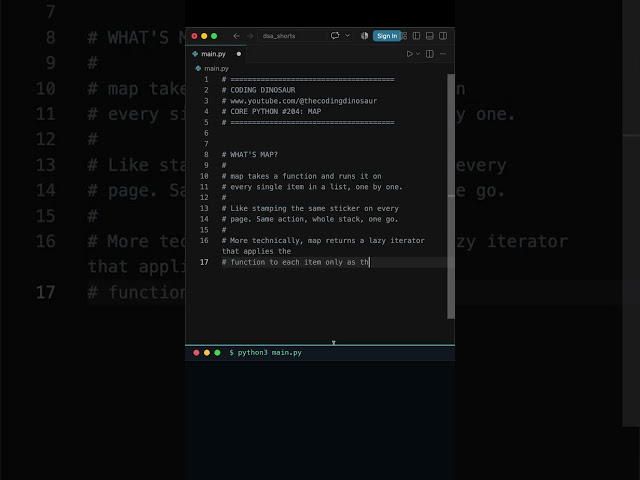Screen dimensions: 640x480
Task: Click line 'page. Same action, whole stack, one go.'
Action: pyautogui.click(x=310, y=219)
